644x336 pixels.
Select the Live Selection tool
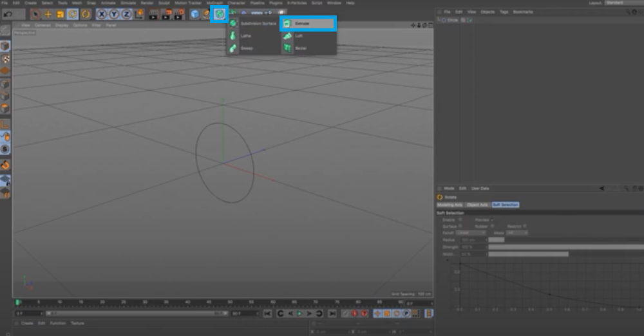tap(35, 14)
